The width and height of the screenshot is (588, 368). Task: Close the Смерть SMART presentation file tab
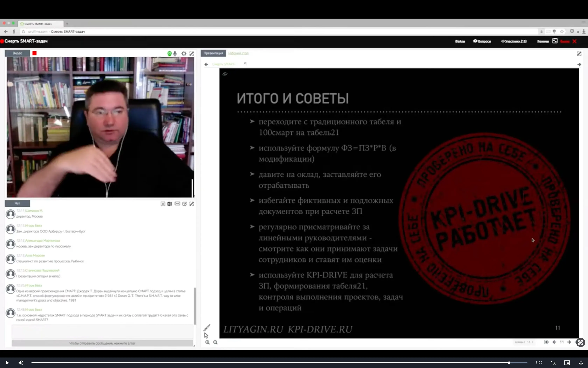point(245,63)
